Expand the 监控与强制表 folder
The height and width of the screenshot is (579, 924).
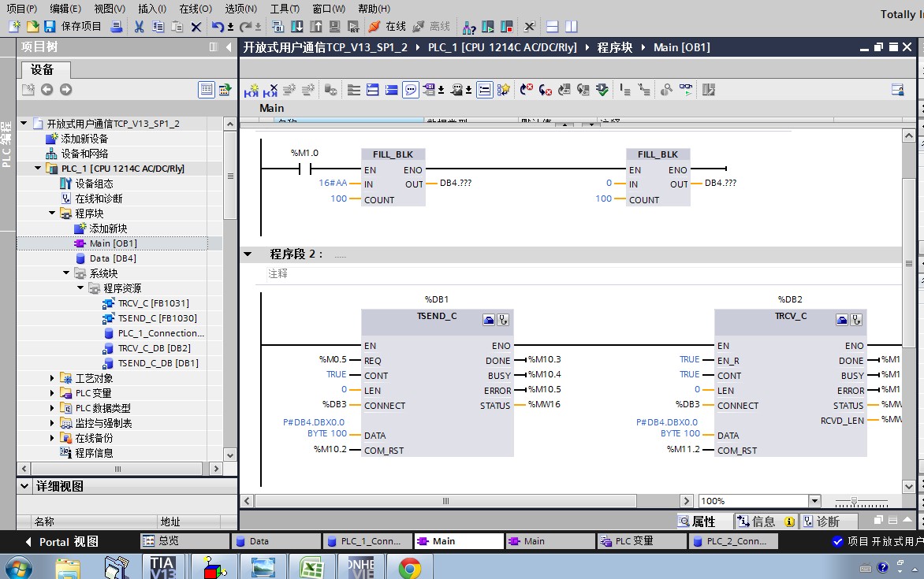tap(53, 423)
